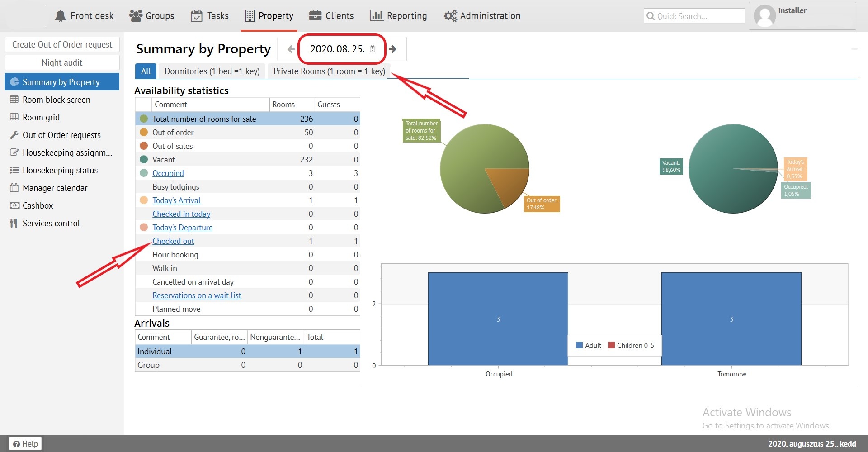
Task: Go to the previous day arrow
Action: (x=291, y=49)
